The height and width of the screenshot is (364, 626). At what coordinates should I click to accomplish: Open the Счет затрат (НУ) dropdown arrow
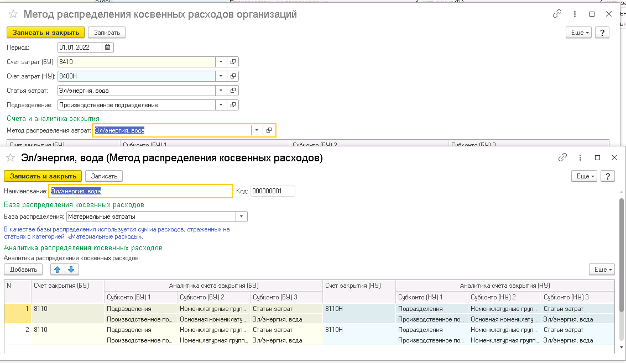(221, 76)
